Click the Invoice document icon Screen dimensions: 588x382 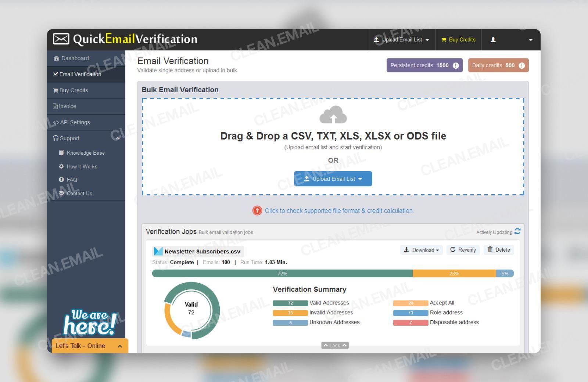pyautogui.click(x=56, y=106)
